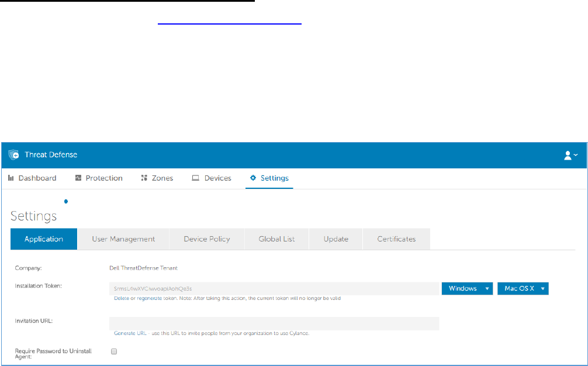Screen dimensions: 588x366
Task: Switch to the Certificates tab
Action: pos(396,239)
